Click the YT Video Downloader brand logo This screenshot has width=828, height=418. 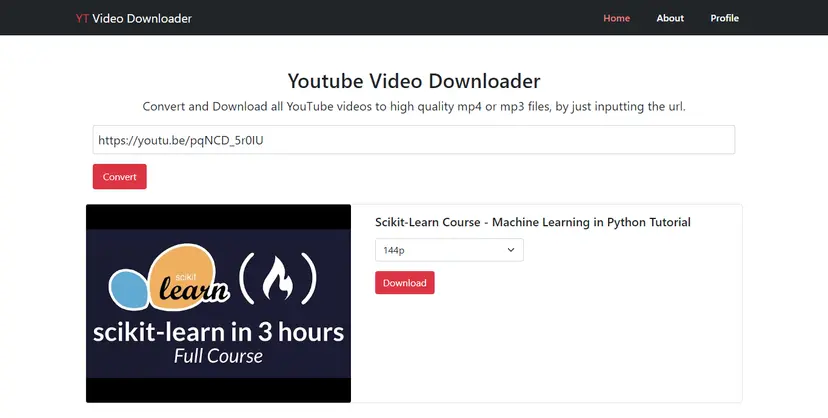coord(134,18)
